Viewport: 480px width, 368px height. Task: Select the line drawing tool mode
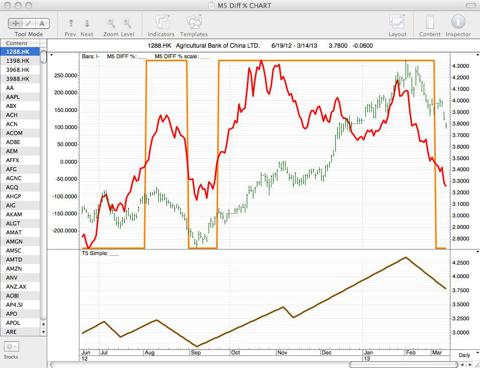tap(29, 23)
